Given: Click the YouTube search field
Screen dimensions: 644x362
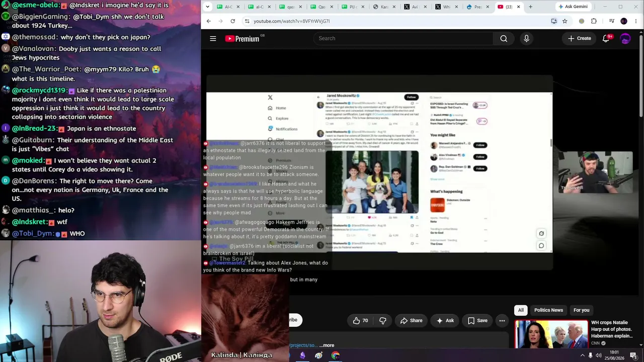Looking at the screenshot, I should coord(404,39).
